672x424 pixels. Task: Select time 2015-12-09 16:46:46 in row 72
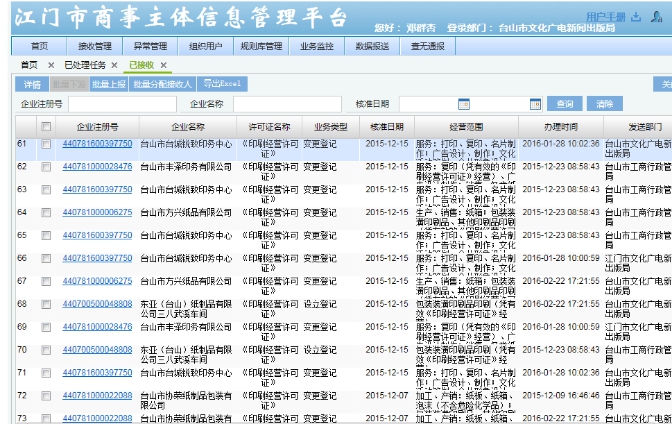(561, 396)
